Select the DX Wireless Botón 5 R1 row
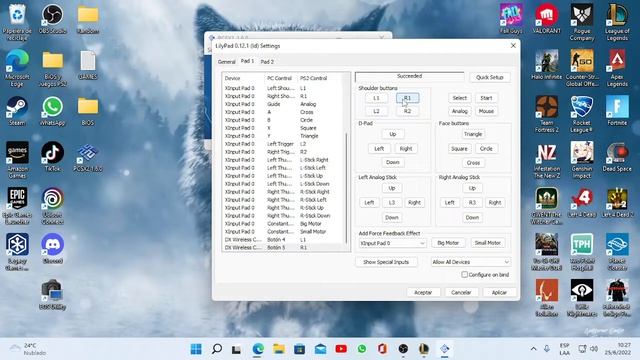 (x=283, y=247)
